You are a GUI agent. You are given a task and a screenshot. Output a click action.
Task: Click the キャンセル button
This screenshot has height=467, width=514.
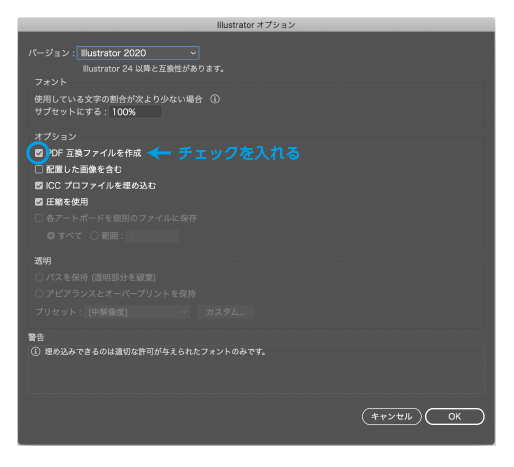pos(392,417)
